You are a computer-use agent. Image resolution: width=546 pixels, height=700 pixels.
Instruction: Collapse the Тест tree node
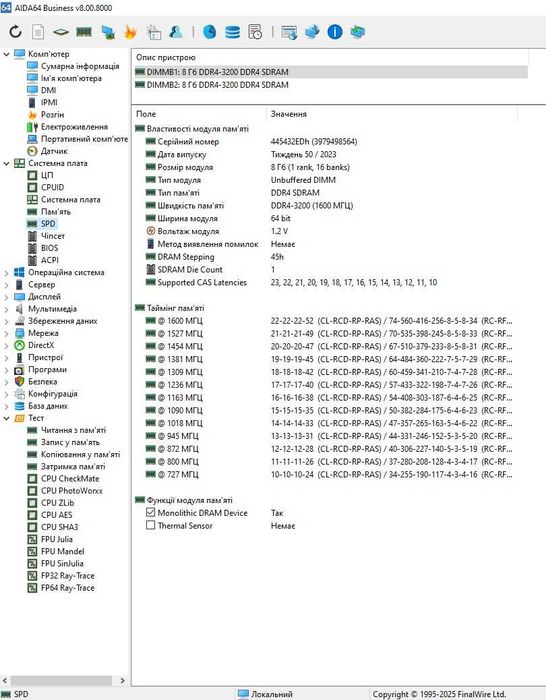6,418
